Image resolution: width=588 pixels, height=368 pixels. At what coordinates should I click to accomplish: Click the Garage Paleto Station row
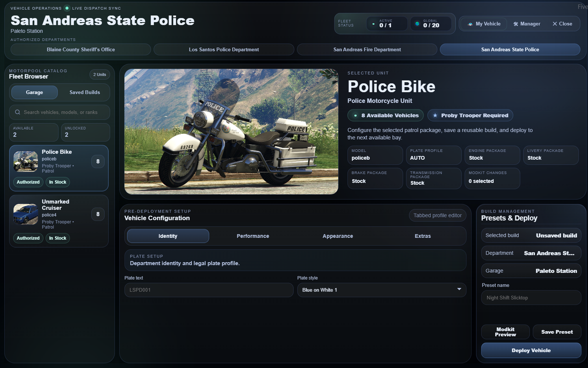(531, 271)
